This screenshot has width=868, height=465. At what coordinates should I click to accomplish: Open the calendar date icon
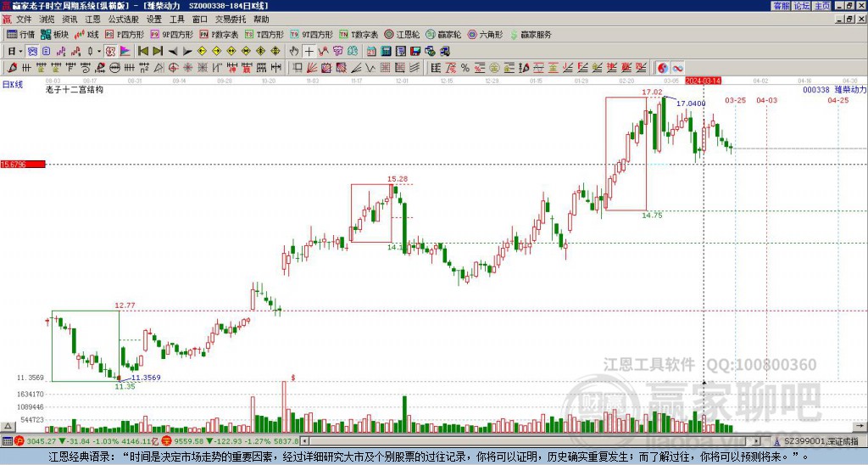coord(371,51)
